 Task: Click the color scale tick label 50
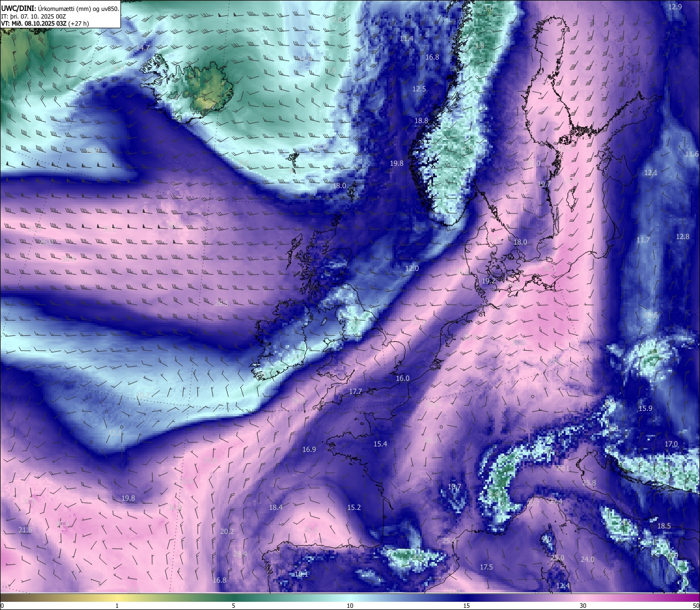(x=695, y=606)
